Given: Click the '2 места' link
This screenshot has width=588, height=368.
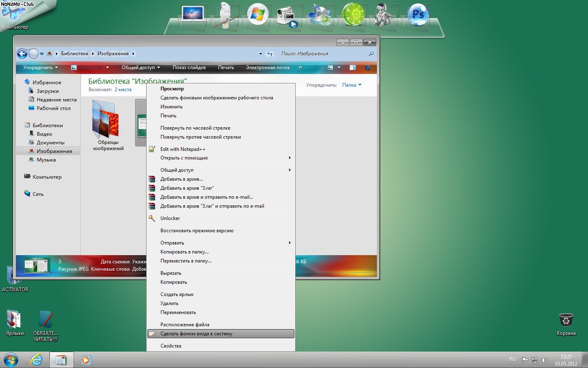Looking at the screenshot, I should [123, 90].
